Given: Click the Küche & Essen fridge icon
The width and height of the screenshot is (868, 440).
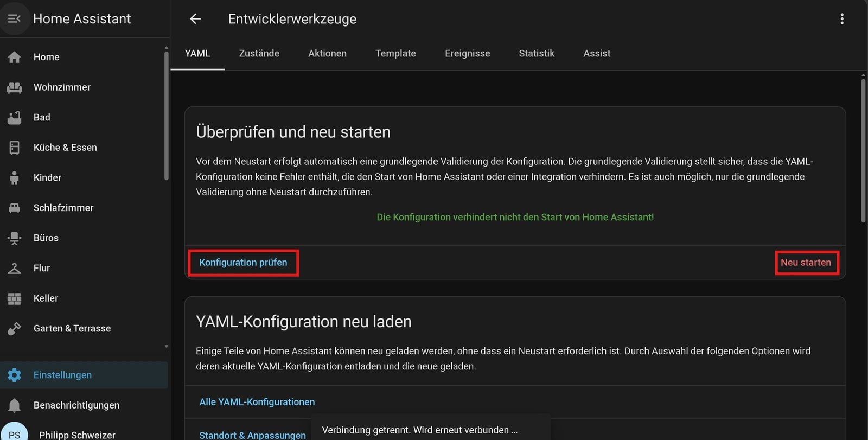Looking at the screenshot, I should tap(15, 148).
